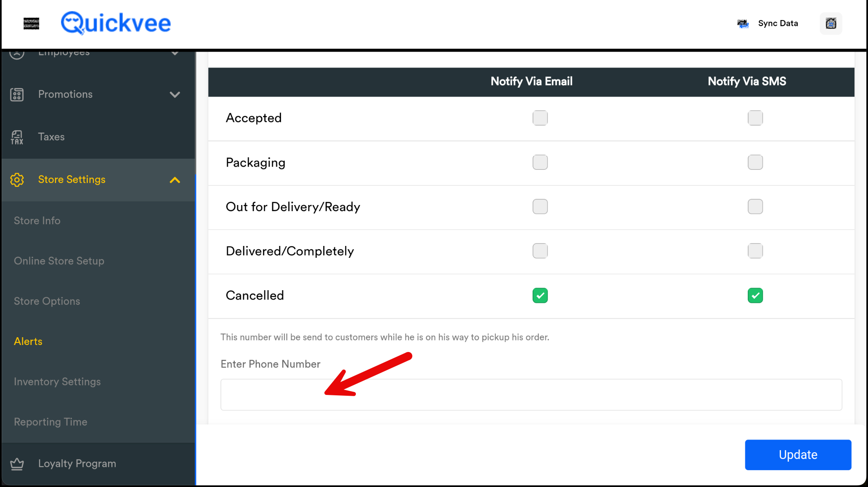Click the Promotions sidebar icon
The image size is (868, 487).
[x=17, y=95]
